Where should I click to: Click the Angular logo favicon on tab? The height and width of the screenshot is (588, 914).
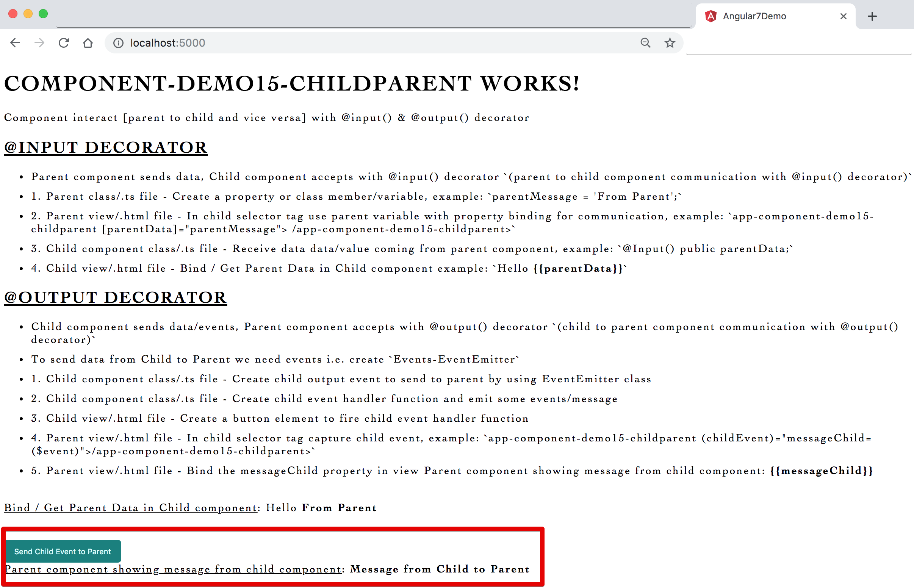pos(711,16)
